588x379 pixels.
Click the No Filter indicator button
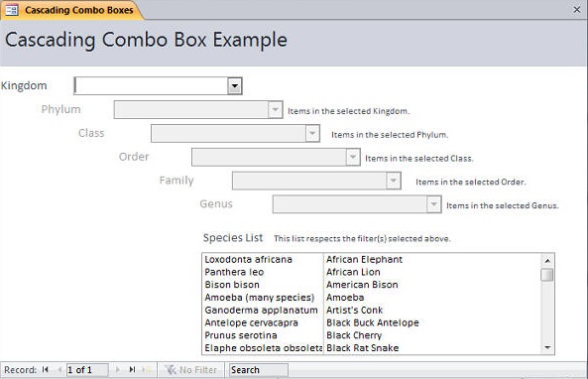pos(190,370)
